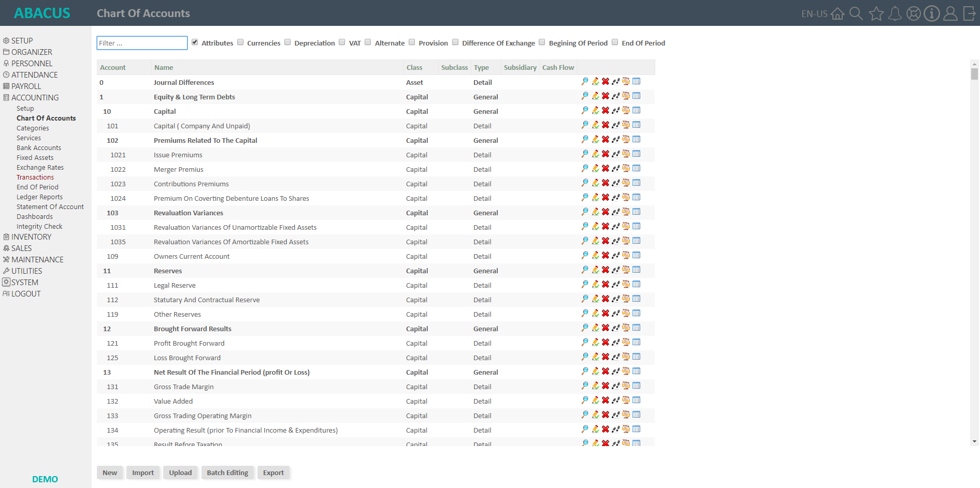Open Bank Accounts in Accounting submenu
Image resolution: width=980 pixels, height=488 pixels.
coord(39,148)
